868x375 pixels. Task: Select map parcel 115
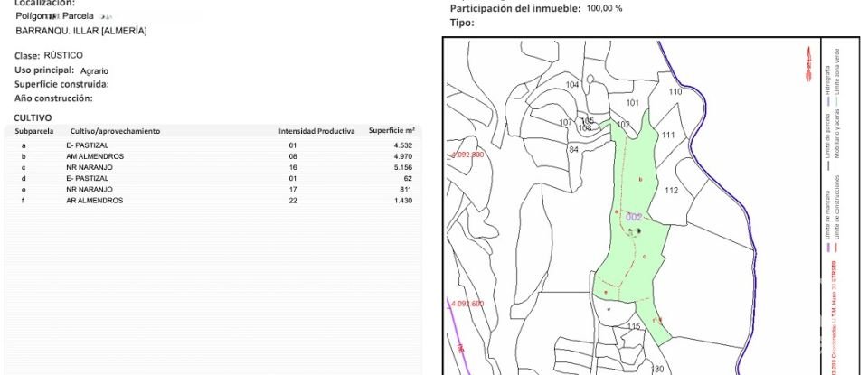coord(634,326)
